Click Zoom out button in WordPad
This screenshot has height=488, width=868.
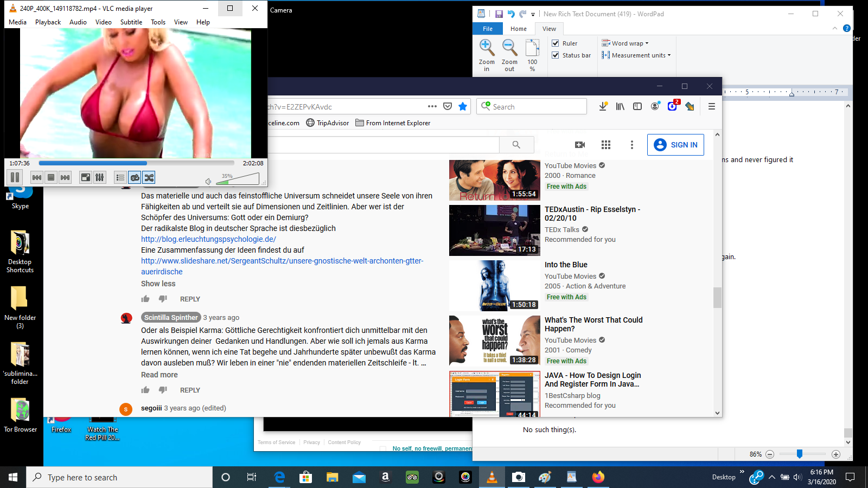509,55
